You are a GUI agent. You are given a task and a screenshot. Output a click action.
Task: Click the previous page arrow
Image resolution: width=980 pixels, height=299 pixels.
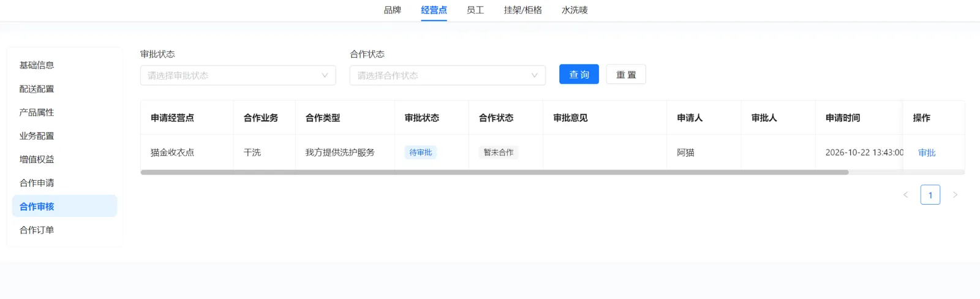coord(905,195)
